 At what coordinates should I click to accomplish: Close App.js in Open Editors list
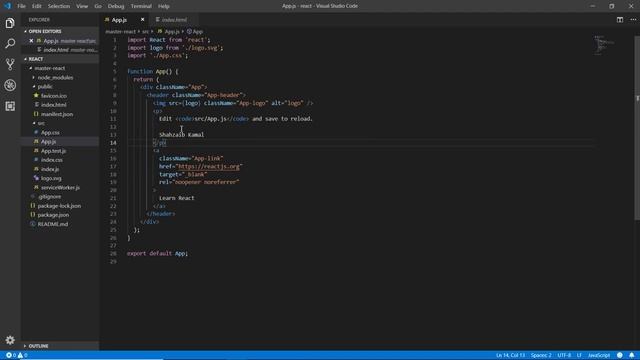pos(31,41)
